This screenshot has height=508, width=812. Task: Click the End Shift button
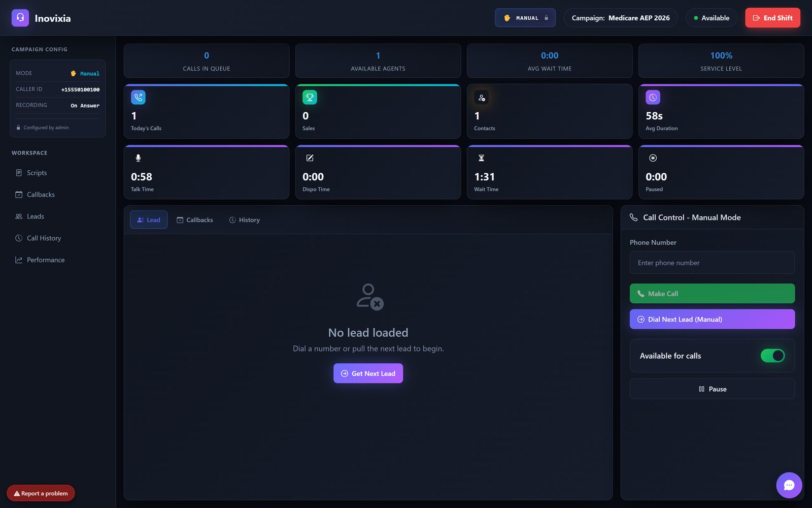772,18
